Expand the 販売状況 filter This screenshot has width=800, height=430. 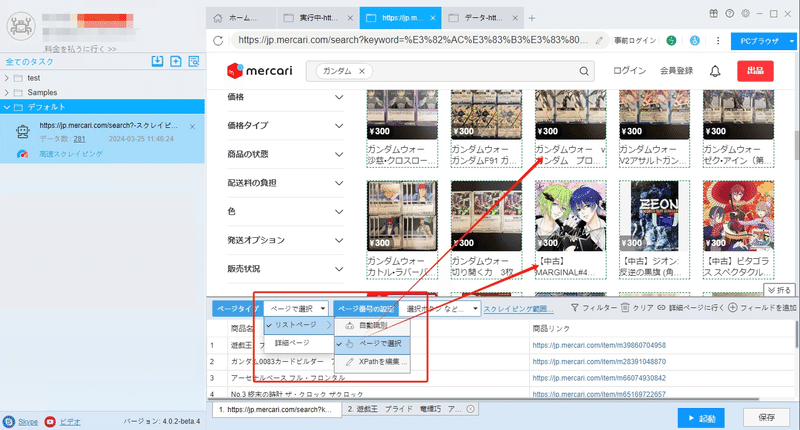point(339,269)
